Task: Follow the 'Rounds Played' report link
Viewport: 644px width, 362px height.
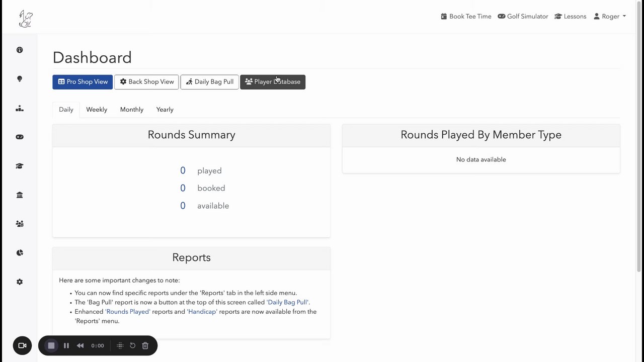Action: pyautogui.click(x=127, y=312)
